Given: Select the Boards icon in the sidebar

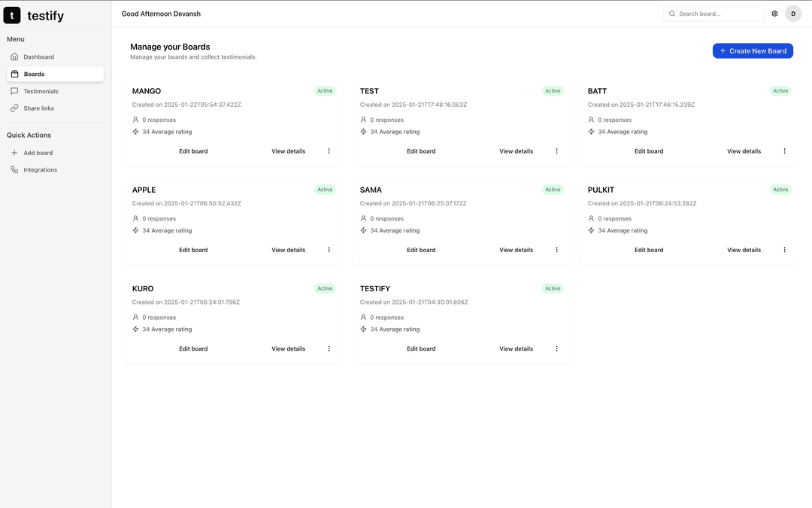Looking at the screenshot, I should (x=14, y=73).
